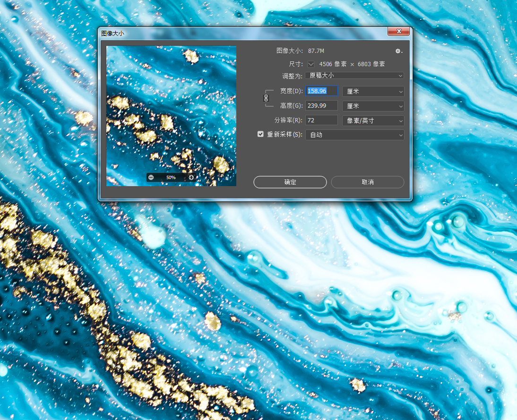Toggle the width-height constrain link icon
This screenshot has height=420, width=517.
point(266,98)
